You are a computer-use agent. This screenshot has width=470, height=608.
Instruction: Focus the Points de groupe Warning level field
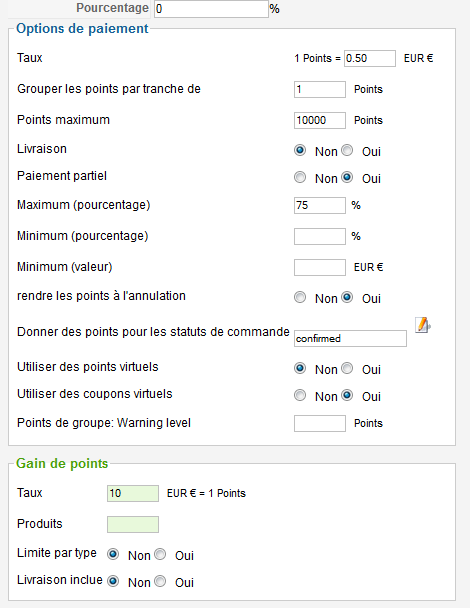click(320, 423)
